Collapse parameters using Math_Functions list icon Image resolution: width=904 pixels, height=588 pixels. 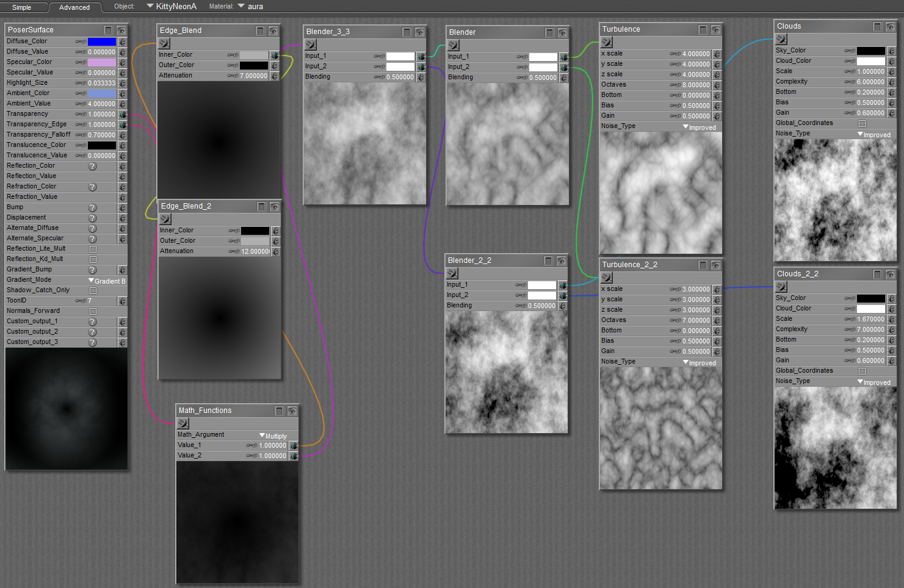pyautogui.click(x=279, y=411)
